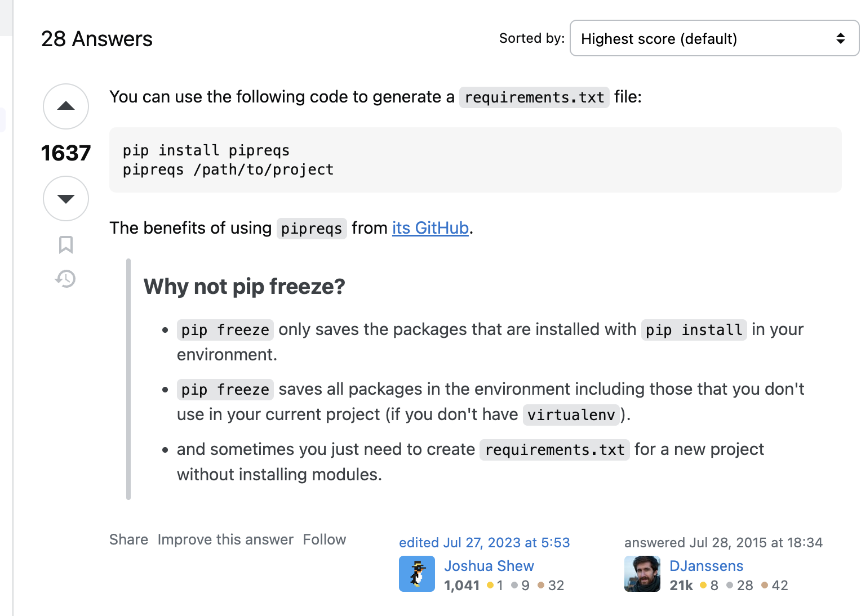The height and width of the screenshot is (616, 861).
Task: Open the Sorted by dropdown
Action: point(714,38)
